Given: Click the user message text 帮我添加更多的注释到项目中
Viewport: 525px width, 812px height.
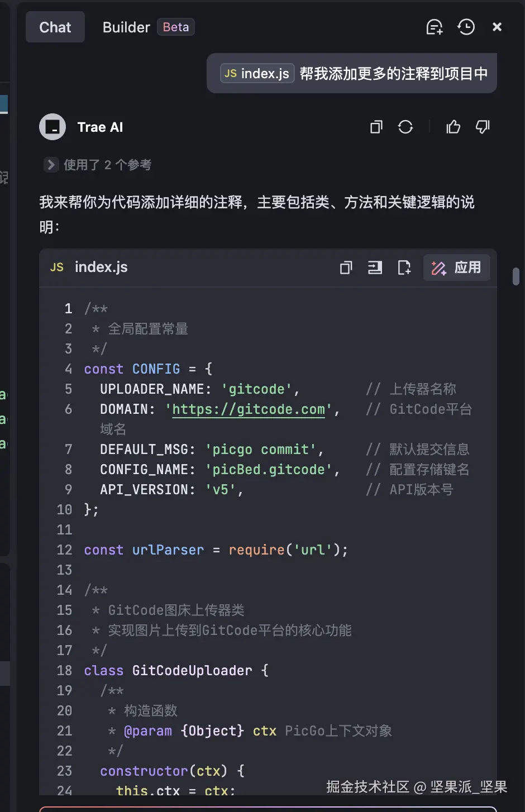Looking at the screenshot, I should [393, 73].
